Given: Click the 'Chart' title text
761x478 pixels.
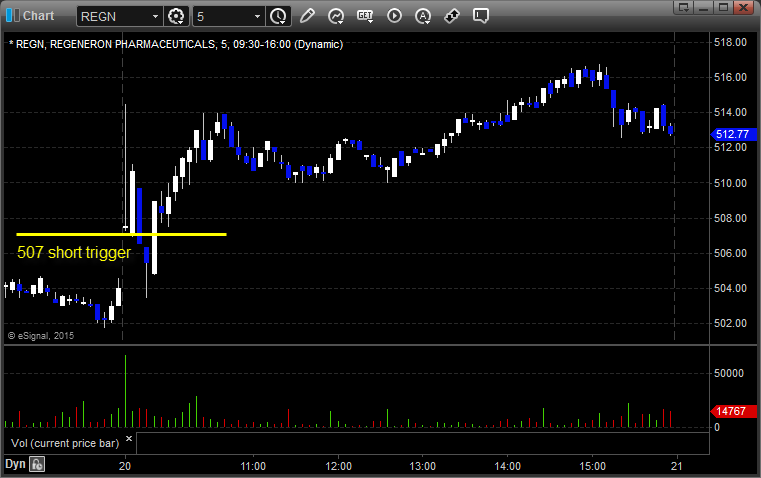Looking at the screenshot, I should [x=39, y=16].
